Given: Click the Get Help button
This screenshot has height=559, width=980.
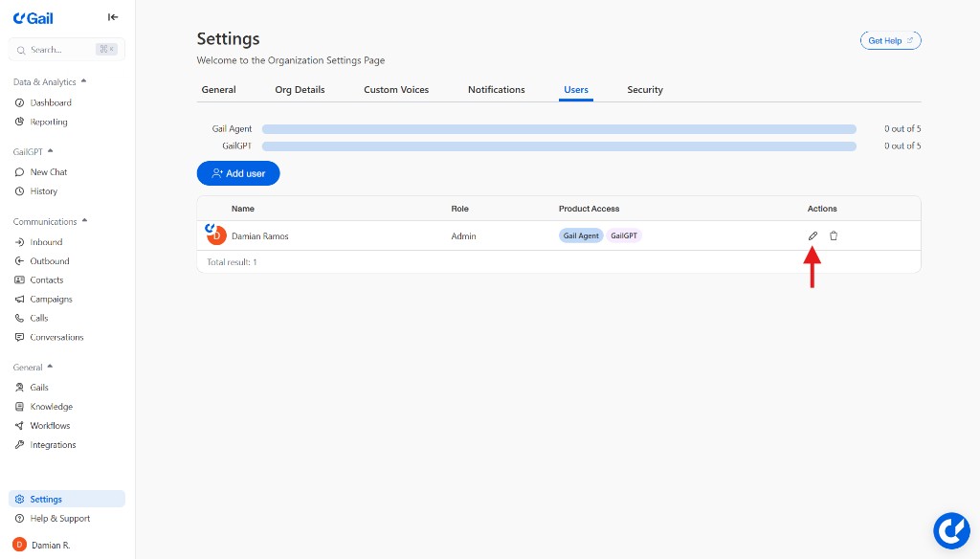Looking at the screenshot, I should pos(890,40).
